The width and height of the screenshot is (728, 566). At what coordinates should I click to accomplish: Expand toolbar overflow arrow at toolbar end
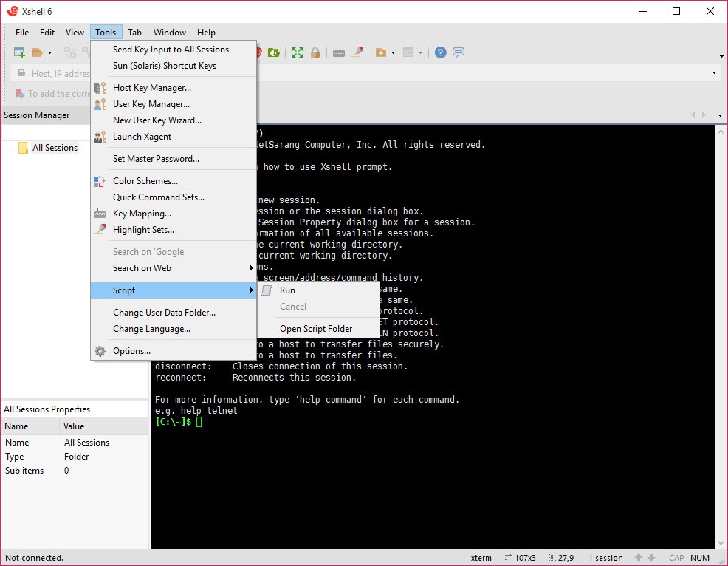point(721,56)
